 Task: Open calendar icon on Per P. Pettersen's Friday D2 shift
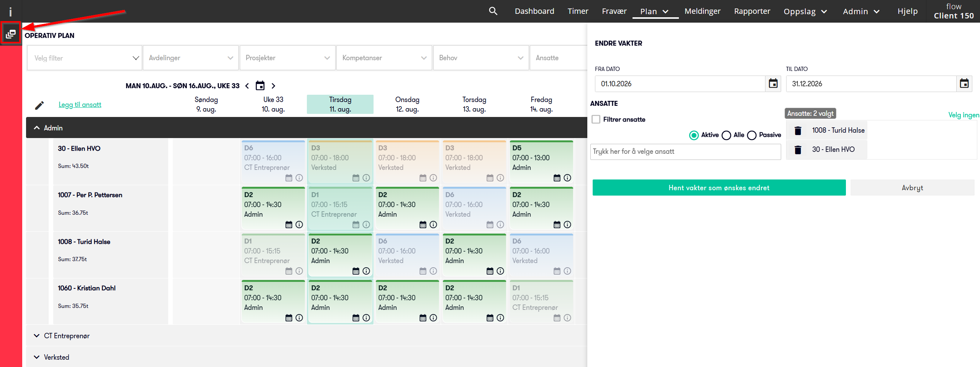tap(557, 225)
